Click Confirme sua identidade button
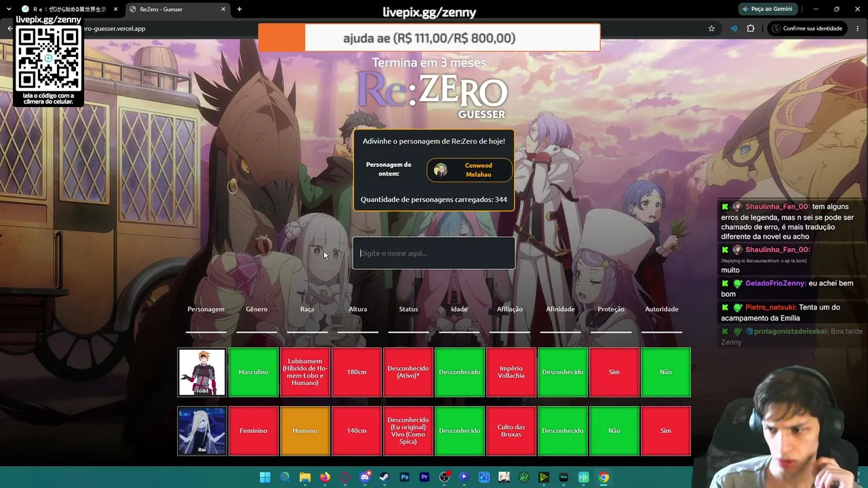The image size is (868, 488). [806, 28]
